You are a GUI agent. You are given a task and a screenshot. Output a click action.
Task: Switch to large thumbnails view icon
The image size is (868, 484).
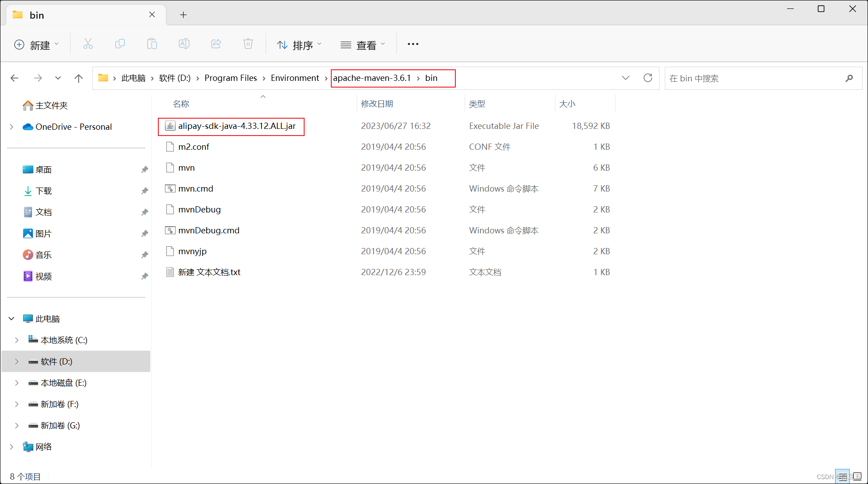pos(857,476)
